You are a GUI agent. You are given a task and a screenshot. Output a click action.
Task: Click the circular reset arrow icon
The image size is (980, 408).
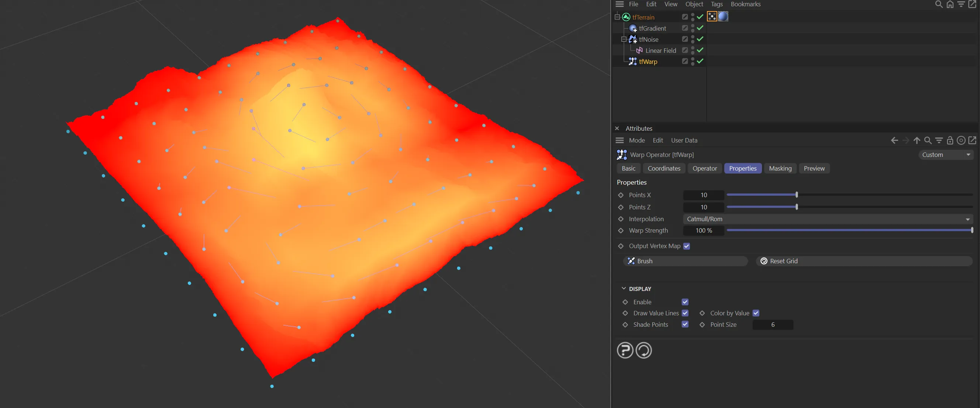coord(644,350)
